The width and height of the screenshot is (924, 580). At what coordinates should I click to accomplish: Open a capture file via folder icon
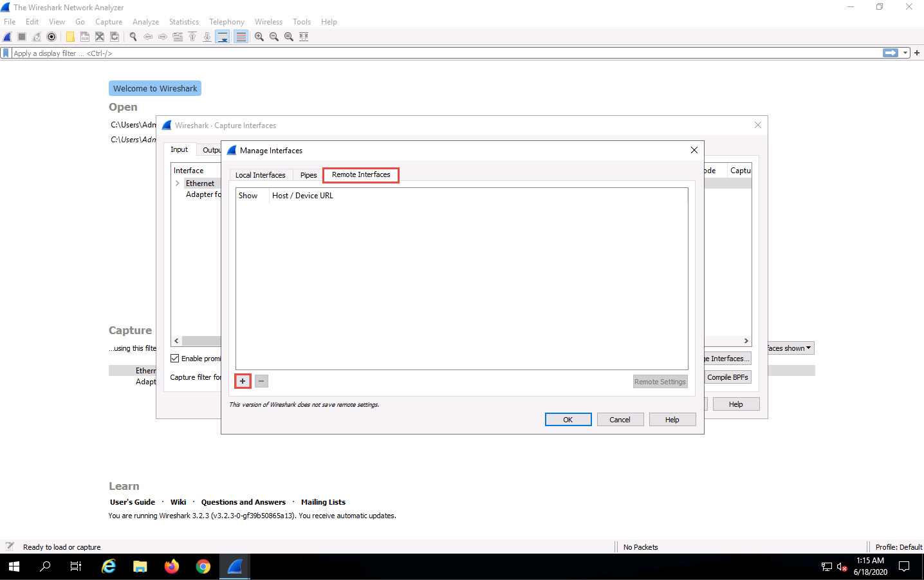pos(70,37)
